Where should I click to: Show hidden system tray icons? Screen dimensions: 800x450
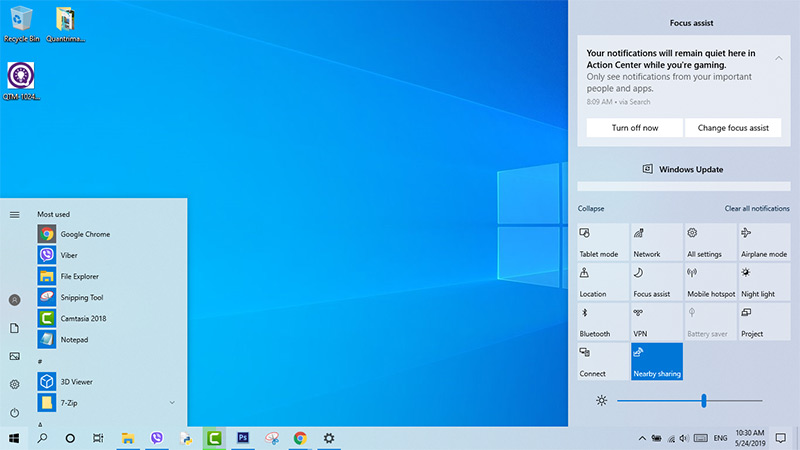point(641,438)
